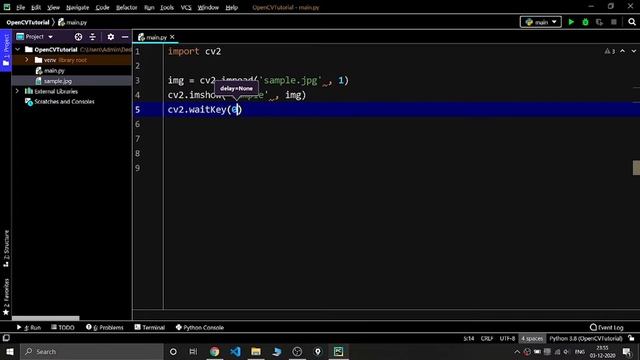Start debugging with the green bug icon
The height and width of the screenshot is (360, 640).
[x=585, y=22]
